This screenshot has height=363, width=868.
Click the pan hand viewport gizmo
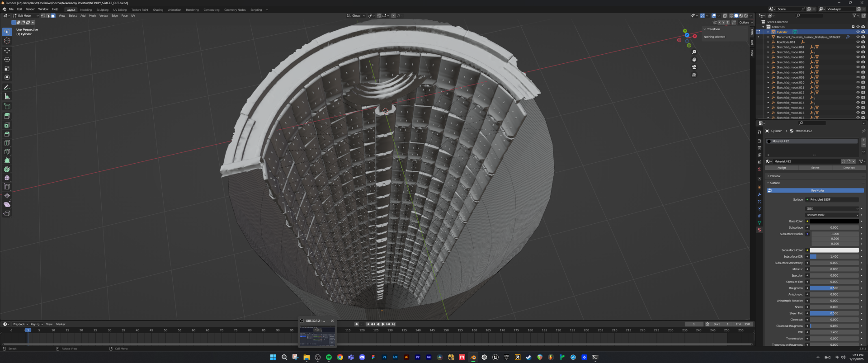coord(694,60)
